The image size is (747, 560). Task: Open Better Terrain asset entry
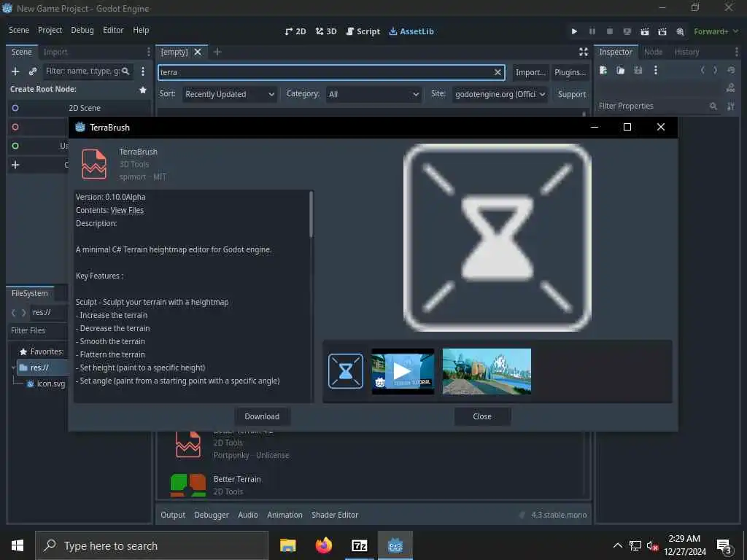point(237,479)
